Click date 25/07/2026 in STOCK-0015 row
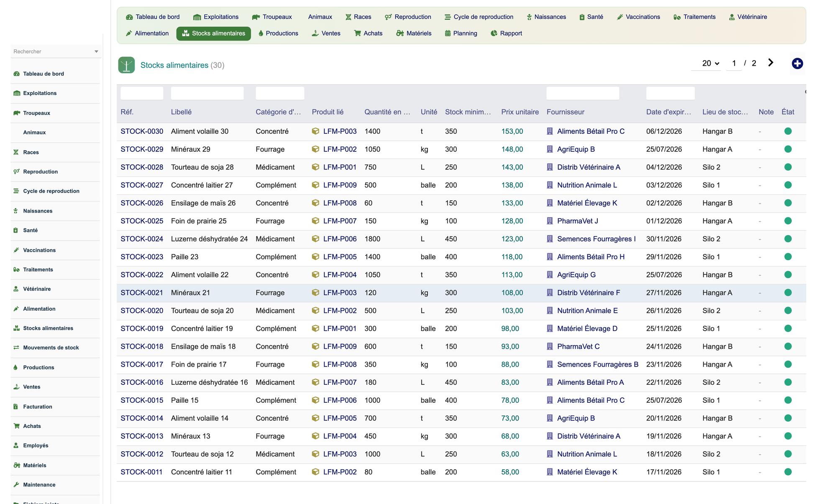 click(664, 400)
